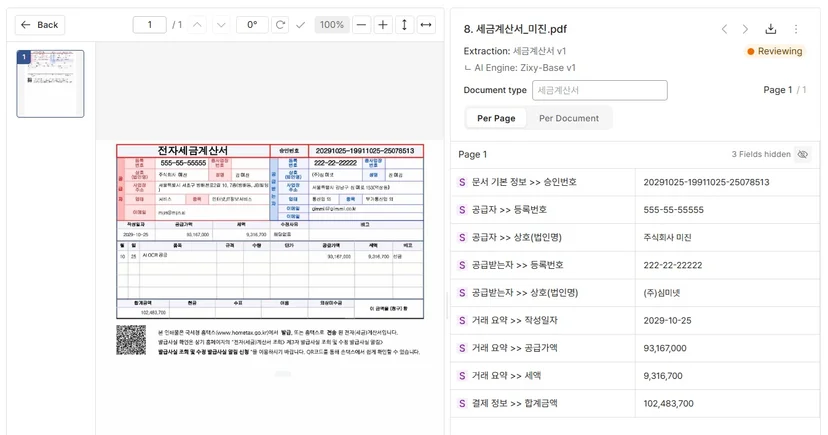828x435 pixels.
Task: Go to the next page with down chevron
Action: click(x=221, y=25)
